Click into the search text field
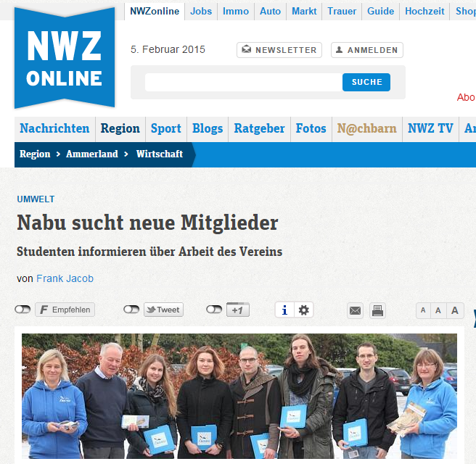Image resolution: width=476 pixels, height=464 pixels. tap(244, 82)
